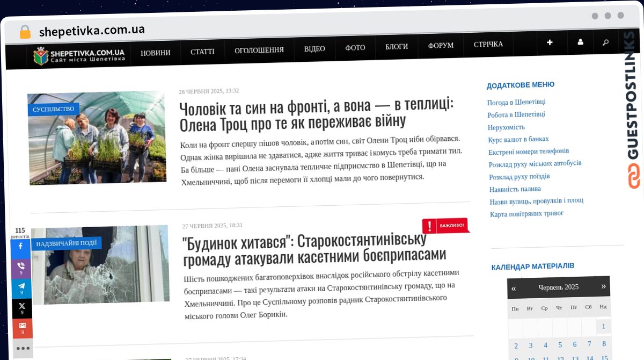Open the Погода в Шепетівці link

[x=516, y=103]
